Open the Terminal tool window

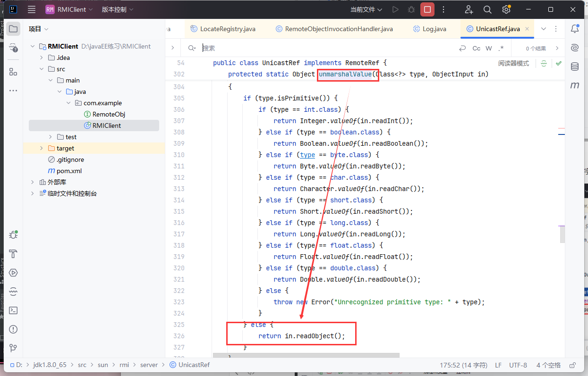[x=13, y=310]
